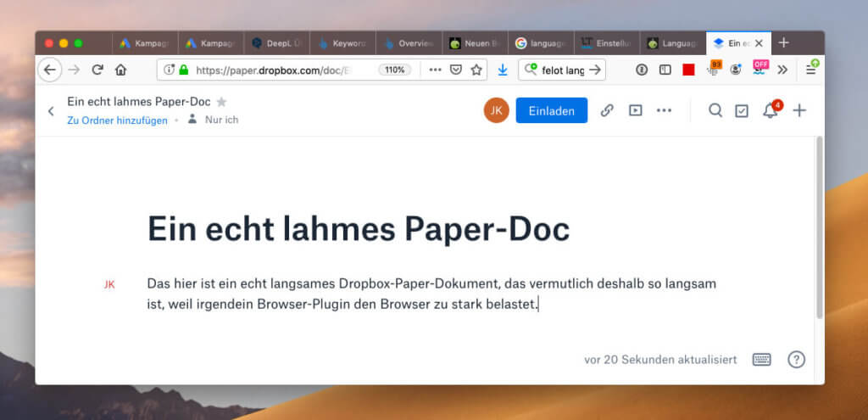Click the blue Einladen button
868x420 pixels.
551,110
